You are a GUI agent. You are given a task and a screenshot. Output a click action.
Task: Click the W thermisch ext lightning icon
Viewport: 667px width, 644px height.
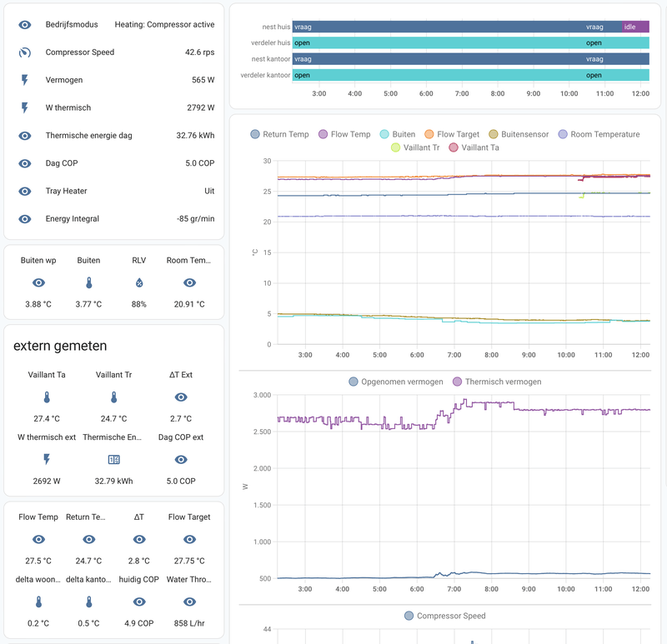(47, 459)
